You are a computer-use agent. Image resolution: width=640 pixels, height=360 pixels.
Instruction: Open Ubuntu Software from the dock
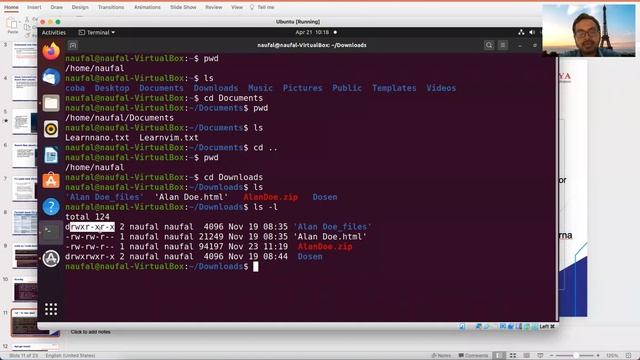click(x=51, y=180)
